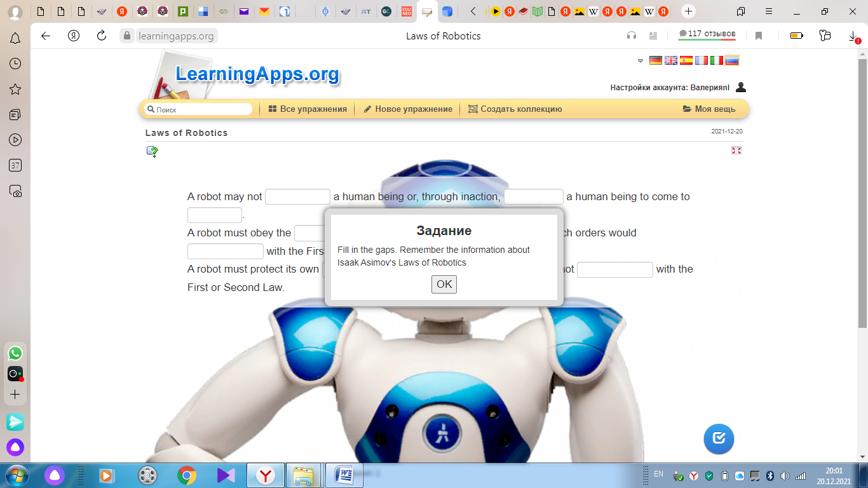Click 'Новое упражнение' menu item
Image resolution: width=868 pixels, height=488 pixels.
(x=408, y=109)
